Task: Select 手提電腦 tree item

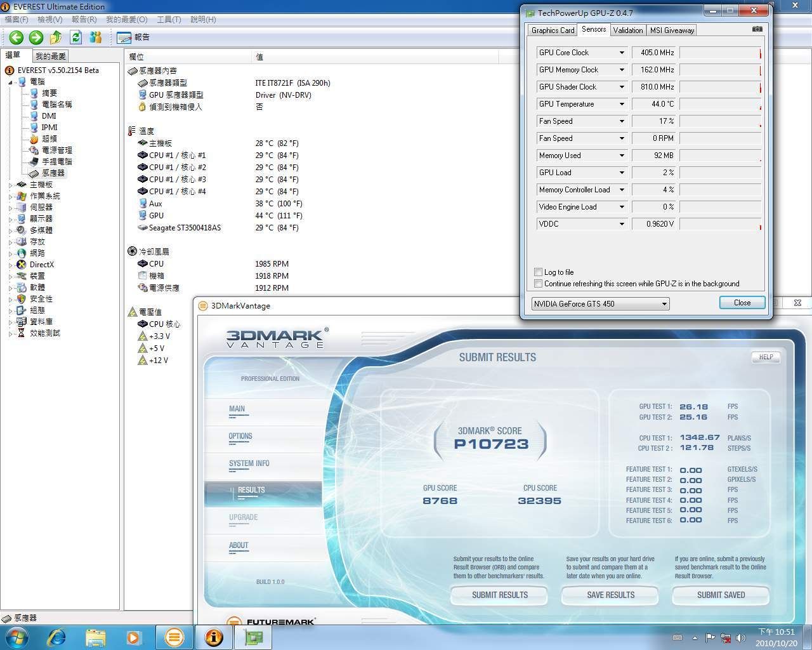Action: pyautogui.click(x=56, y=161)
